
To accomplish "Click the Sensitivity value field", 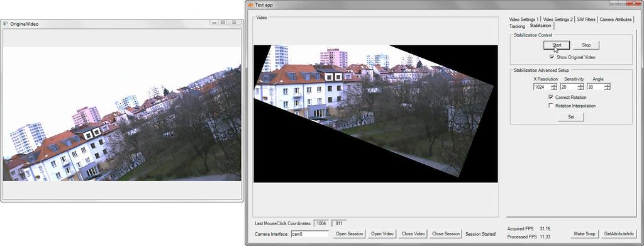I will click(569, 87).
